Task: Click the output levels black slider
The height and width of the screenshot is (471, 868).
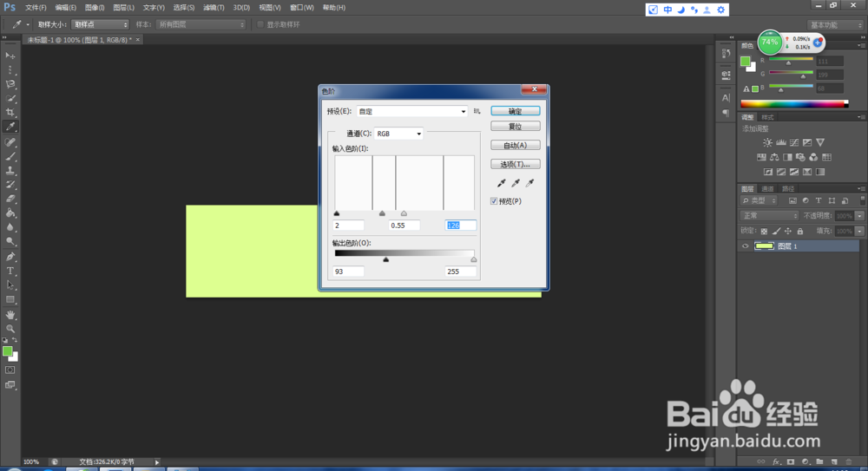Action: (x=386, y=259)
